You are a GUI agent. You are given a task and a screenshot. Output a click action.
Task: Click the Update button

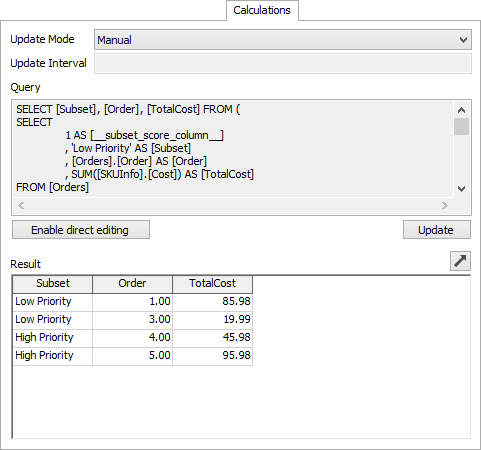tap(437, 230)
